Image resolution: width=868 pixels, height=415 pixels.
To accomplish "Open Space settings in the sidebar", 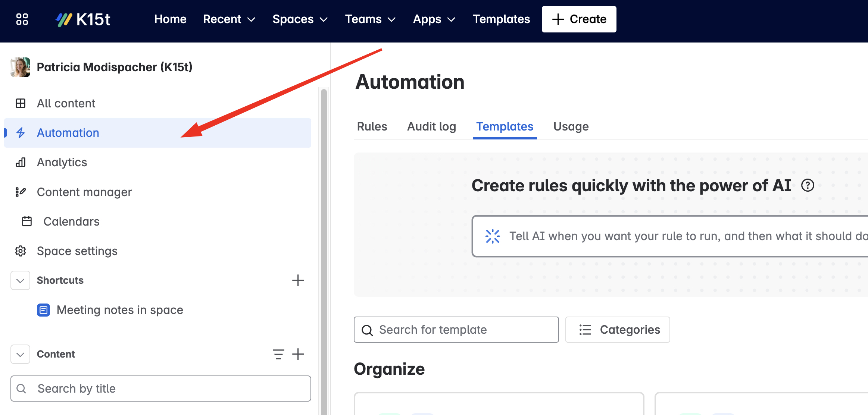I will 157,251.
